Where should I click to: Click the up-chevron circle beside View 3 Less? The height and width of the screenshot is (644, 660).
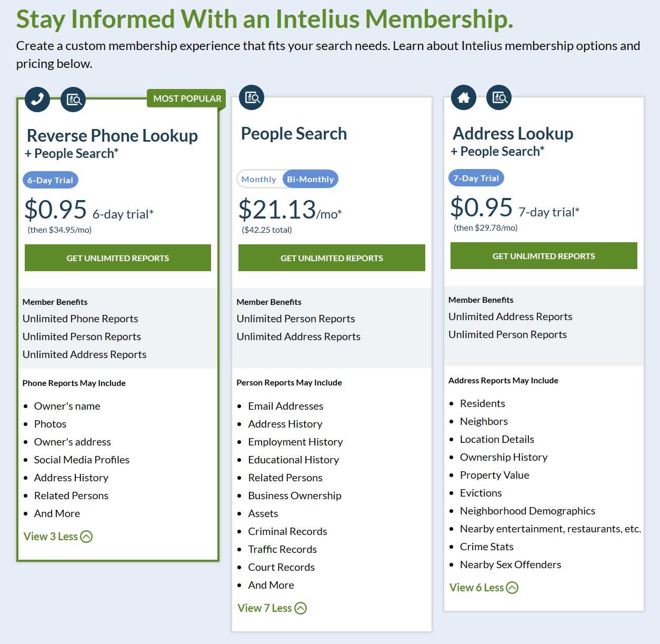(x=86, y=537)
